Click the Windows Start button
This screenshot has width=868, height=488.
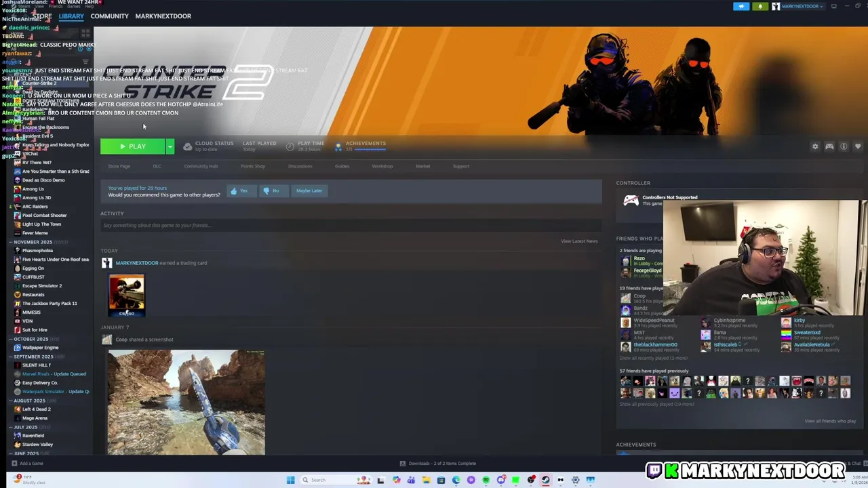[x=290, y=480]
